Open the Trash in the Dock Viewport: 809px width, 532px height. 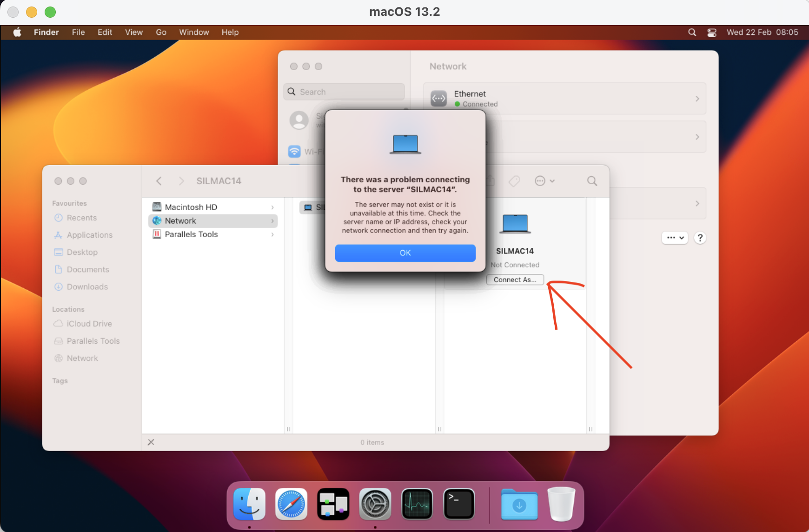tap(561, 504)
